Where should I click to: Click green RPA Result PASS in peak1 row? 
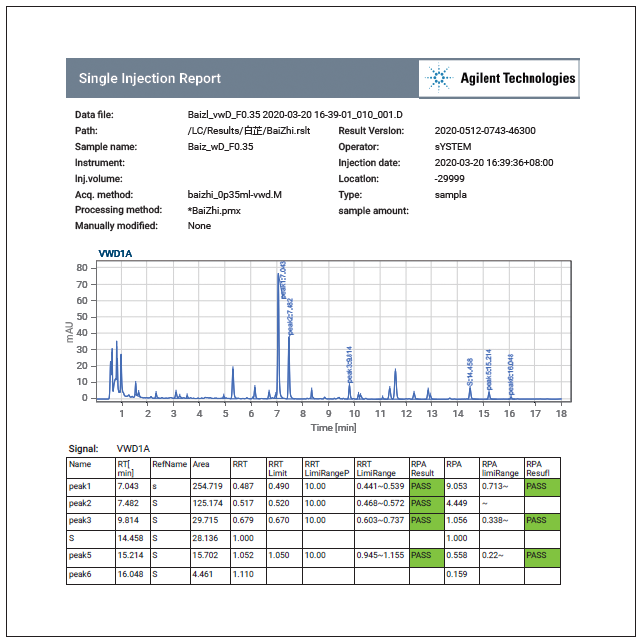click(x=542, y=488)
